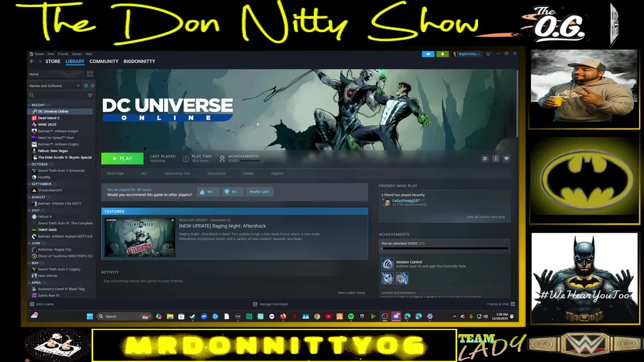
Task: Show hidden system tray icons chevron
Action: pyautogui.click(x=454, y=316)
